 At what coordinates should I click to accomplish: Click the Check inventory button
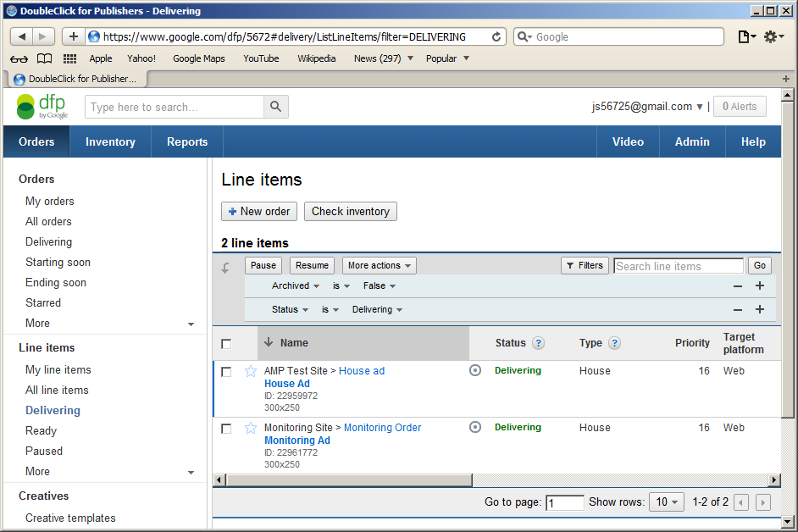(351, 211)
